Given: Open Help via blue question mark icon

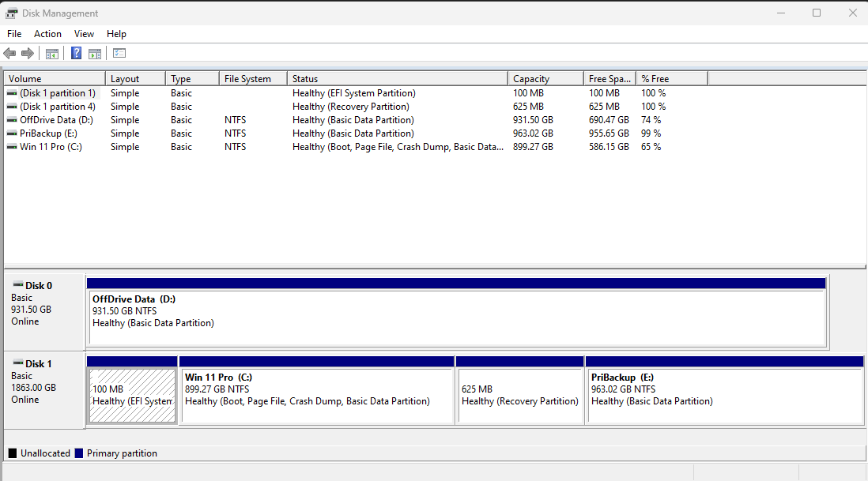Looking at the screenshot, I should (x=77, y=53).
